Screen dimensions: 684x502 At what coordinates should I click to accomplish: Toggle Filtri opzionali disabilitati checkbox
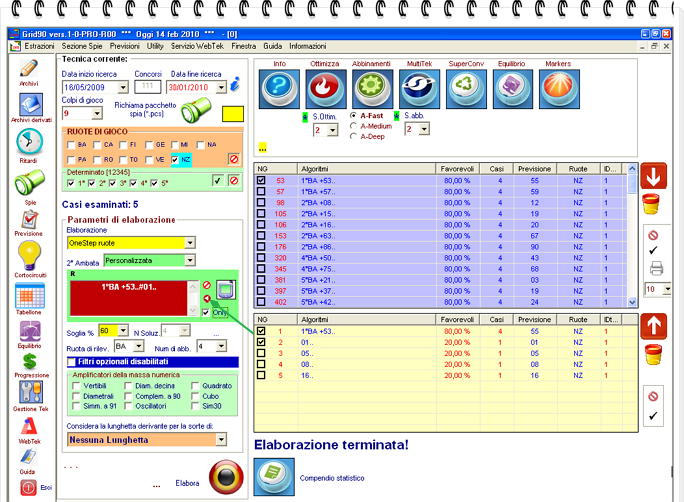click(72, 362)
